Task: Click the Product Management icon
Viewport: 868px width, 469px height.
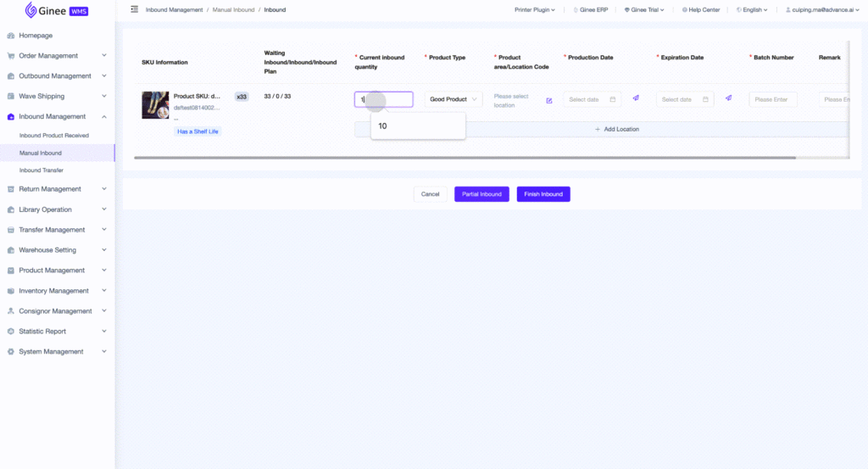Action: point(10,271)
